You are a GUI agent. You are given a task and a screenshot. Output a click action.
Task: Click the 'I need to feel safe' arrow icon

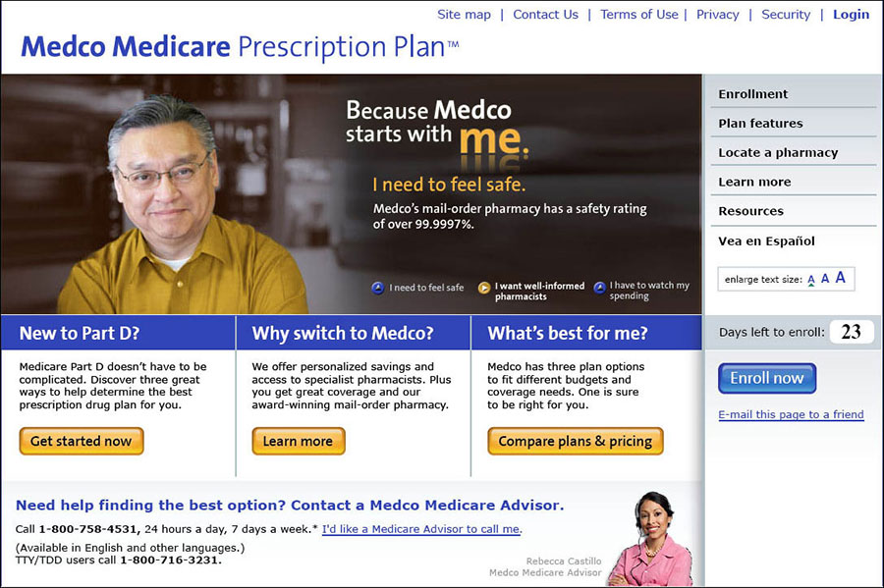(378, 288)
